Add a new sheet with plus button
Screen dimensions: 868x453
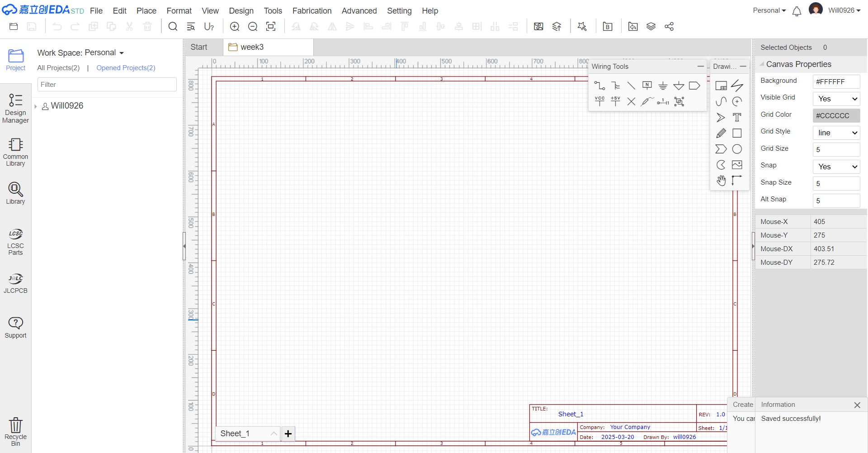click(288, 434)
